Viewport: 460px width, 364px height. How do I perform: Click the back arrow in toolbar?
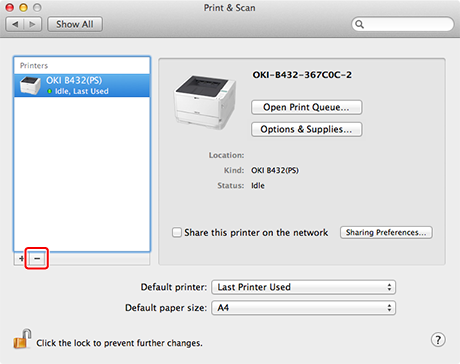click(x=15, y=24)
